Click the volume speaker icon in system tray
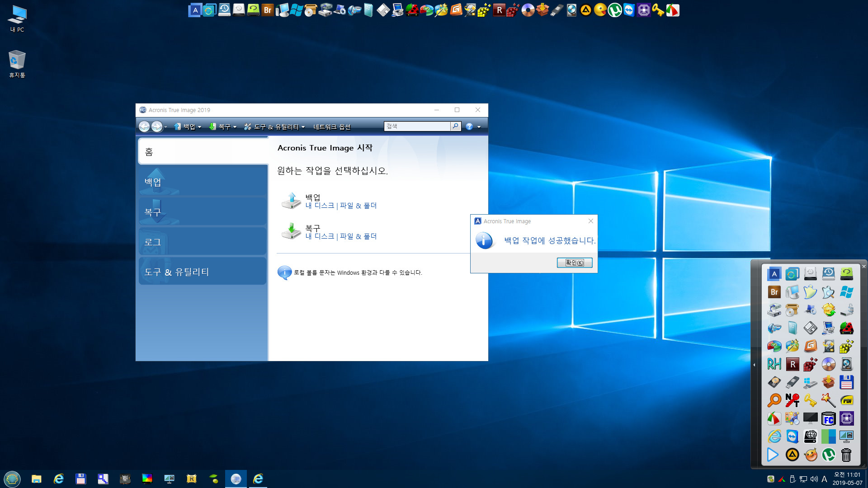The width and height of the screenshot is (868, 488). click(814, 479)
